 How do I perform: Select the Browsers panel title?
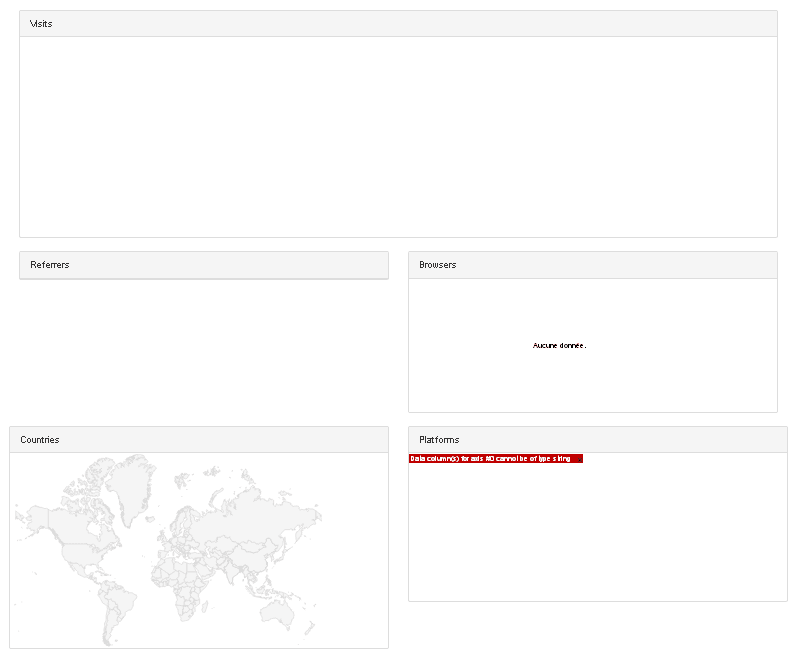coord(438,265)
